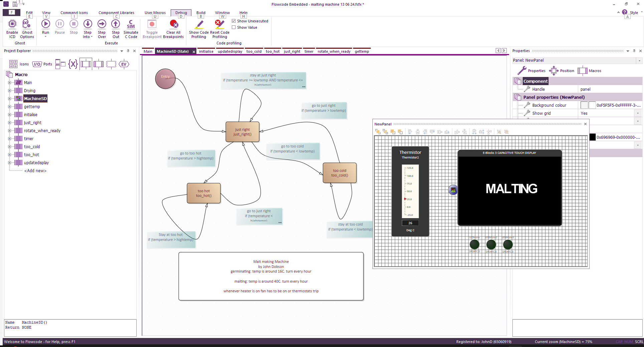Click the Background colour swatch

(584, 105)
